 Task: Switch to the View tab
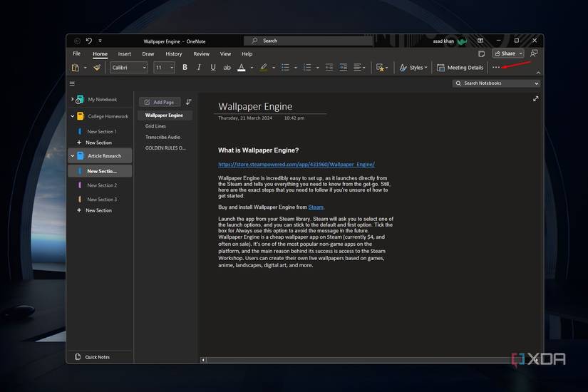click(225, 53)
